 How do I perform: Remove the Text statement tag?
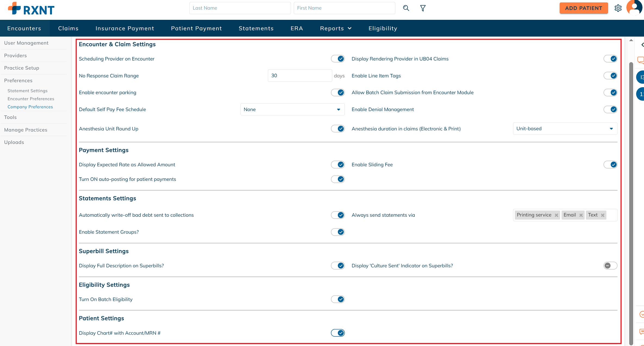pos(602,215)
